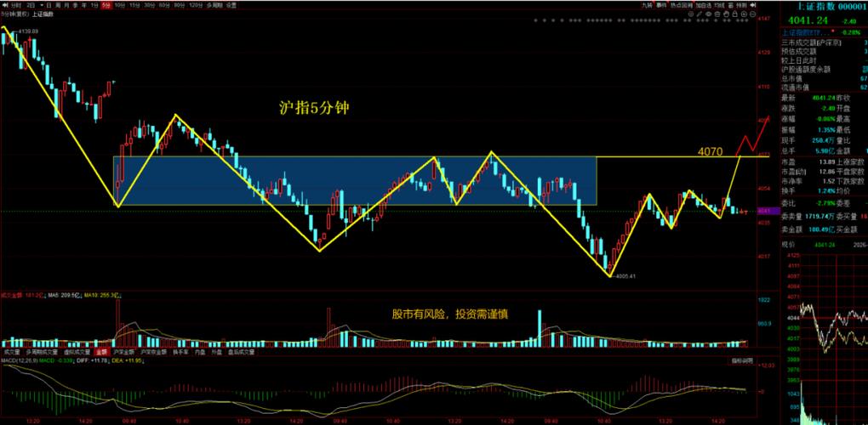Select the 5分 period tab
The height and width of the screenshot is (425, 868).
tap(106, 5)
